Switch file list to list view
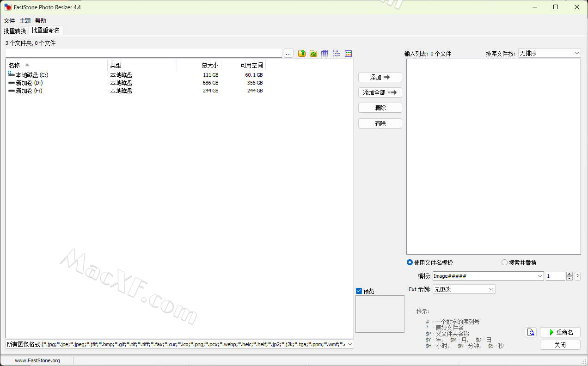This screenshot has height=366, width=588. coord(337,54)
